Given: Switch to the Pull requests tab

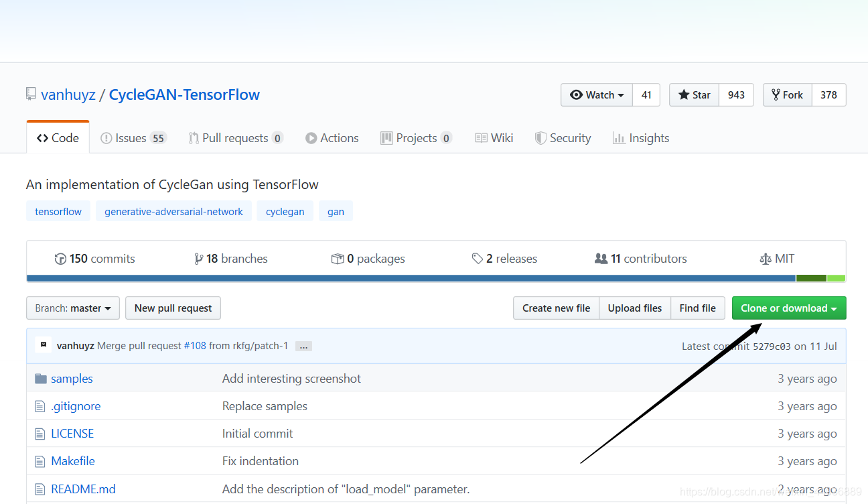Looking at the screenshot, I should 236,138.
